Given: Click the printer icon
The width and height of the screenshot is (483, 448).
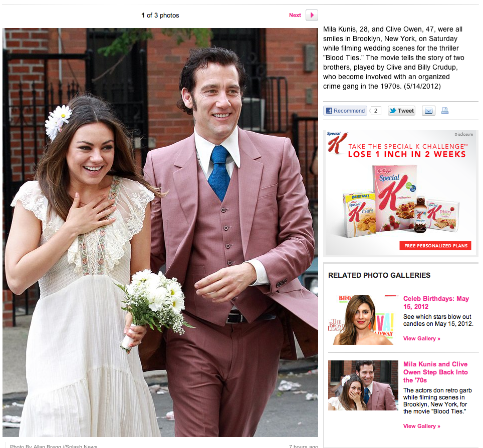Looking at the screenshot, I should pyautogui.click(x=445, y=111).
